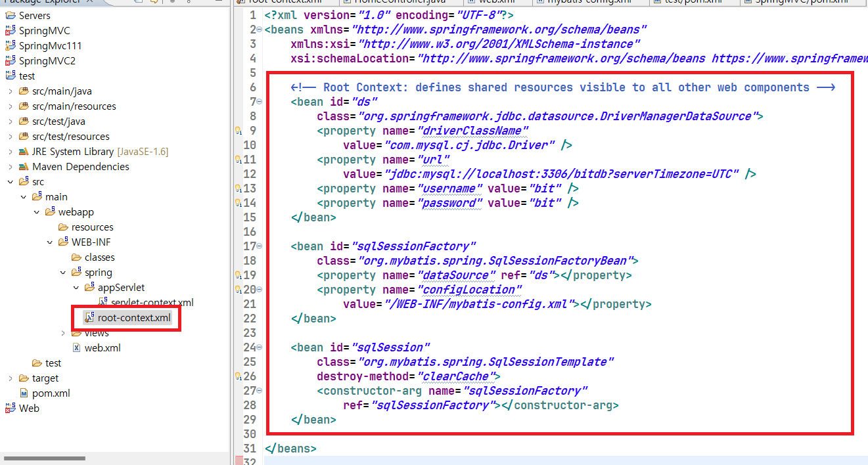The image size is (868, 465).
Task: Collapse the sqlSessionFactory bean fold at line 17
Action: [x=260, y=246]
